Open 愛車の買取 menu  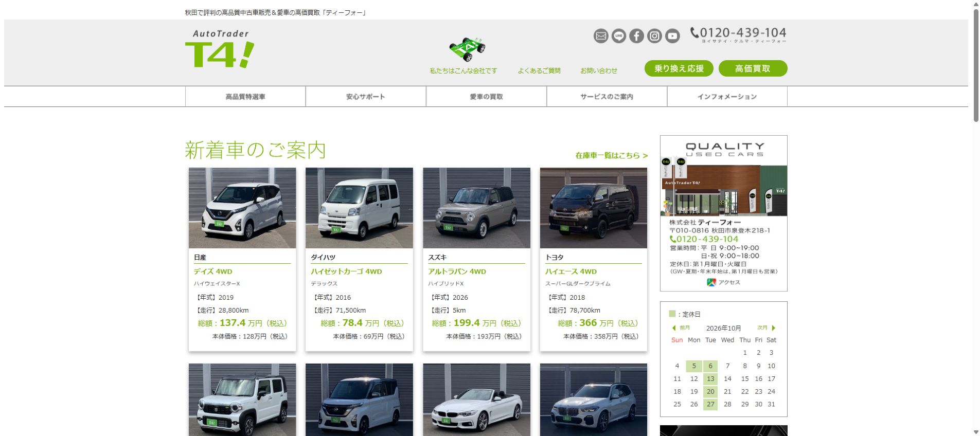tap(486, 97)
